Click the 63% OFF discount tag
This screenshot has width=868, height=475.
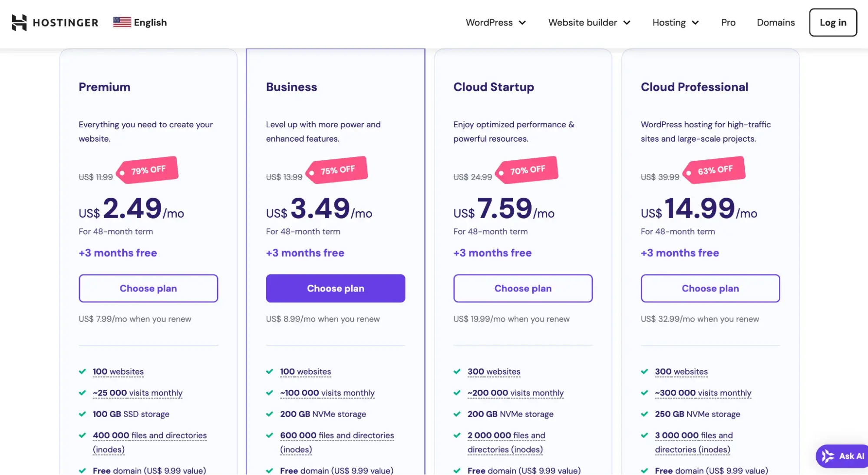[x=715, y=170]
